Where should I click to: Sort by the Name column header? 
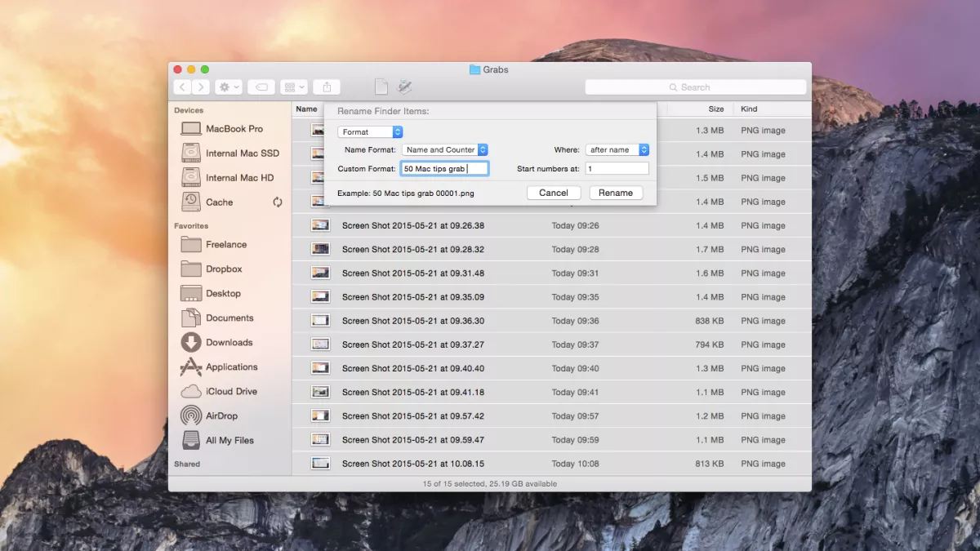pos(307,109)
